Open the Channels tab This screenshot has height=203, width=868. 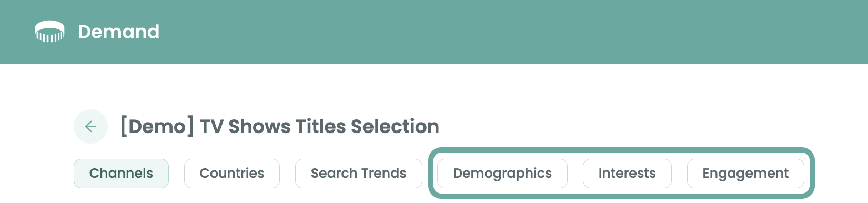121,174
